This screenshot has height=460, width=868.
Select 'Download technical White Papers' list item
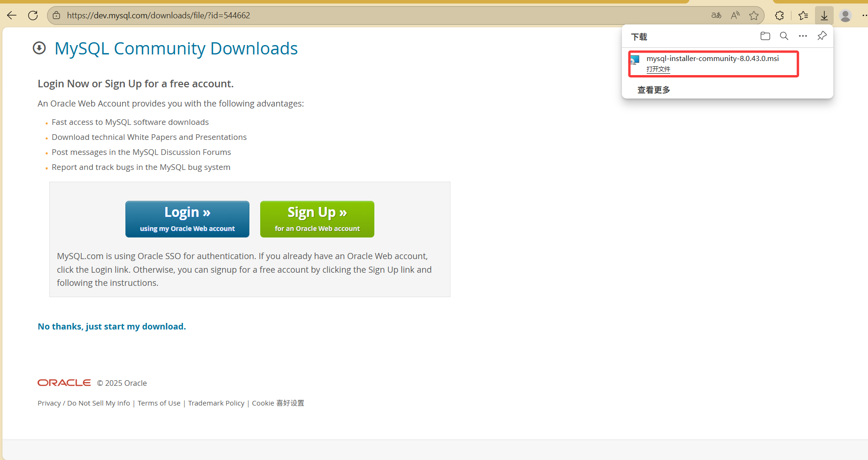coord(149,137)
